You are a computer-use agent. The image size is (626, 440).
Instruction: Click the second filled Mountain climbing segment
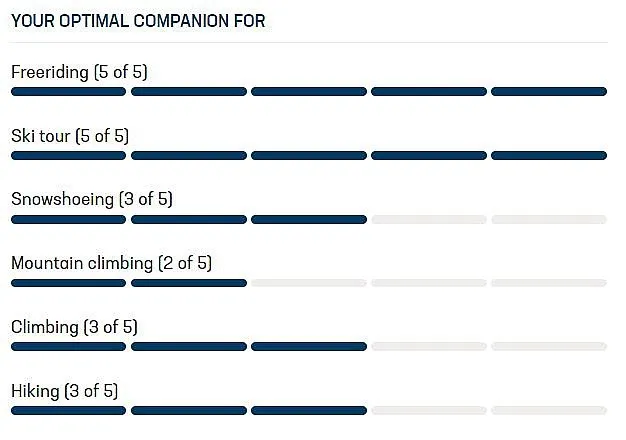[189, 283]
